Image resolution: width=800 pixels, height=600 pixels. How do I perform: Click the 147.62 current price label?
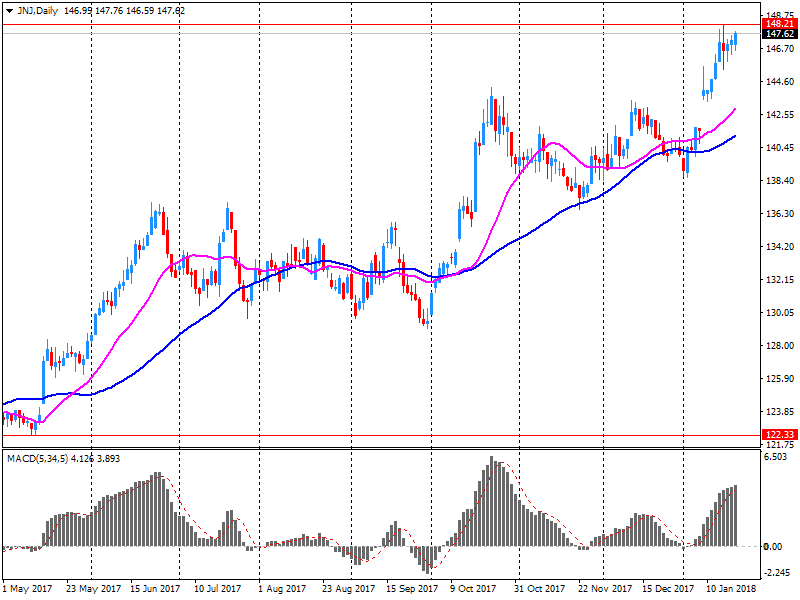coord(778,34)
